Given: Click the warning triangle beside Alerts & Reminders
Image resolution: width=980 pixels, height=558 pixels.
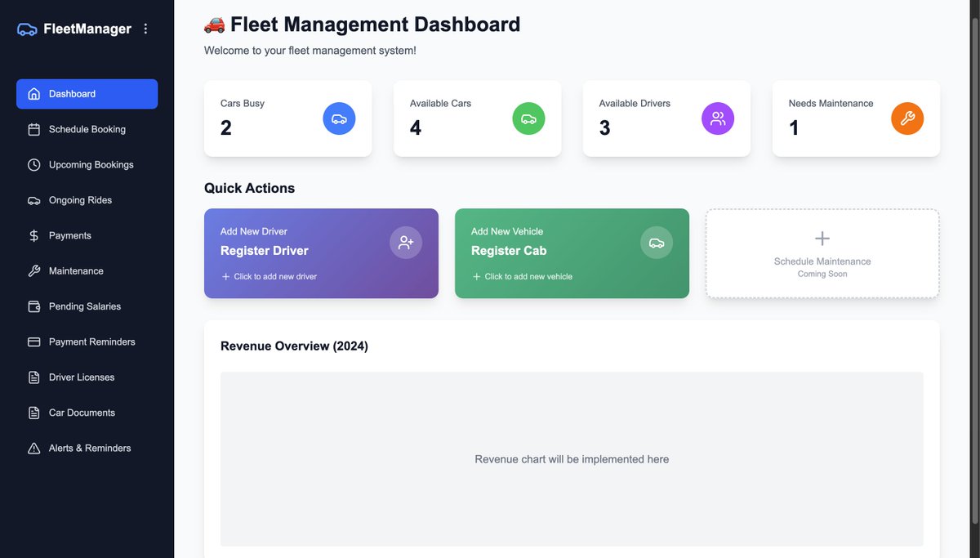Looking at the screenshot, I should point(33,448).
